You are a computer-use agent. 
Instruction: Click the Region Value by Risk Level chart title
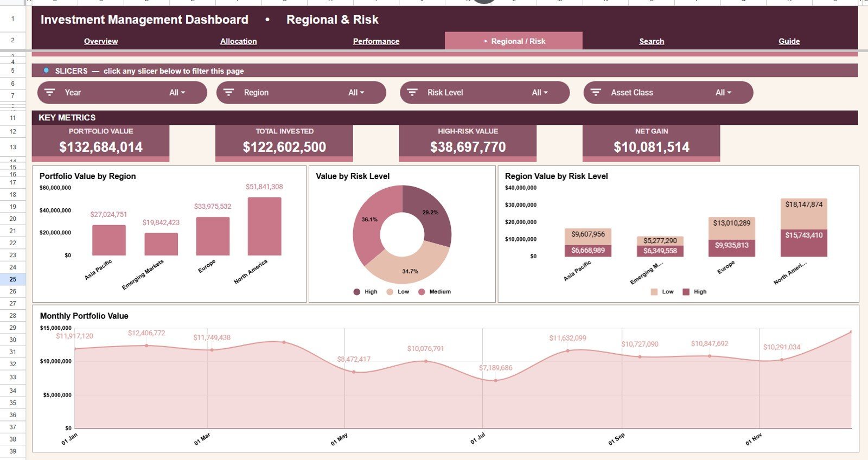point(556,176)
